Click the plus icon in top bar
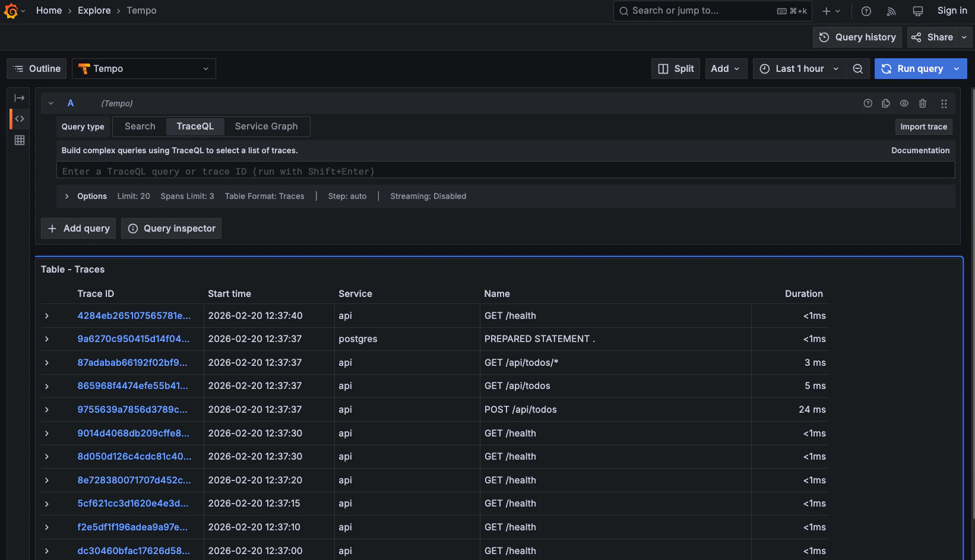This screenshot has height=560, width=975. point(827,11)
